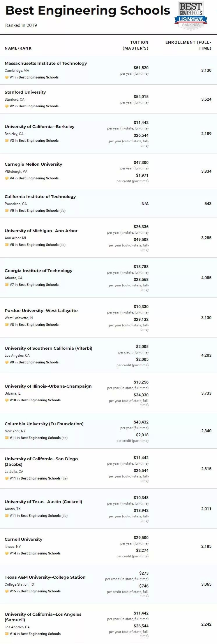The image size is (217, 644).
Task: Open the University of Southern California (Viterbi) link
Action: click(x=48, y=348)
